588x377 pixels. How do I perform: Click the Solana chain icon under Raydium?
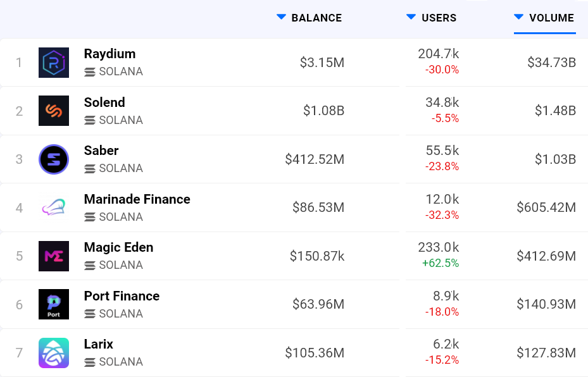point(90,72)
